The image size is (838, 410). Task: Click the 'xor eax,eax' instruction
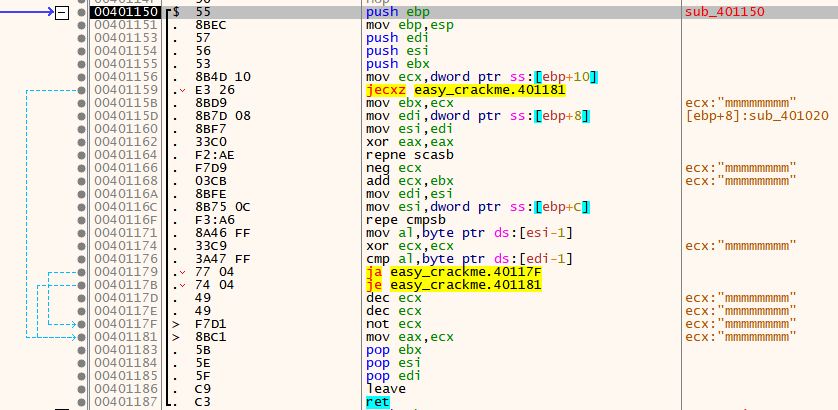pos(410,142)
